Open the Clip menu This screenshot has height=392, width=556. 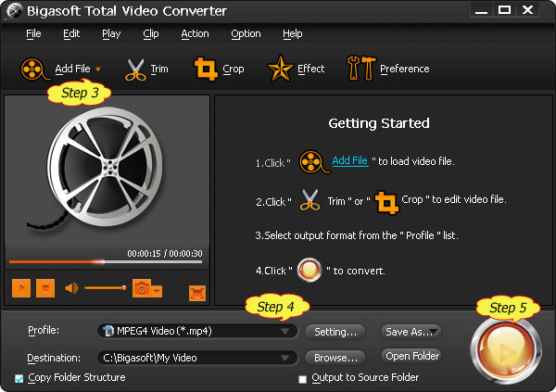[151, 33]
